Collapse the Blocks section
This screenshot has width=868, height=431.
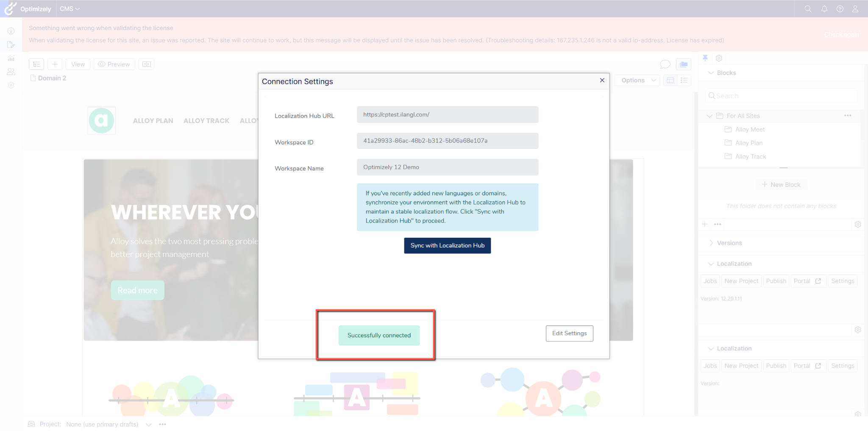click(711, 73)
